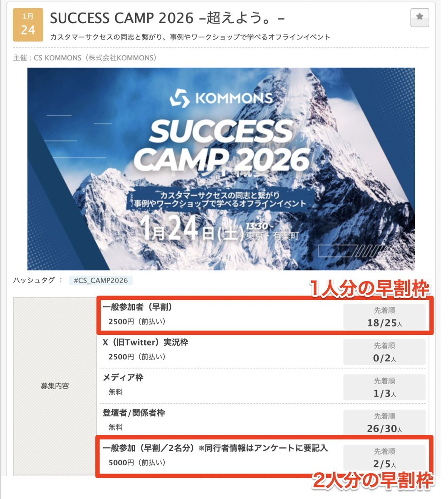The height and width of the screenshot is (499, 448).
Task: Click the 18/25人 capacity box
Action: click(384, 316)
